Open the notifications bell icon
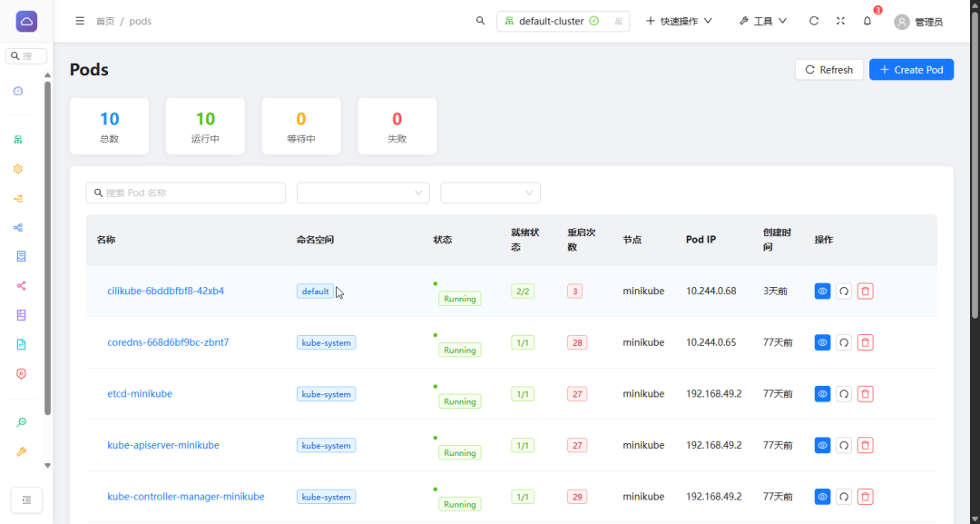Screen dimensions: 980x524 pos(867,21)
